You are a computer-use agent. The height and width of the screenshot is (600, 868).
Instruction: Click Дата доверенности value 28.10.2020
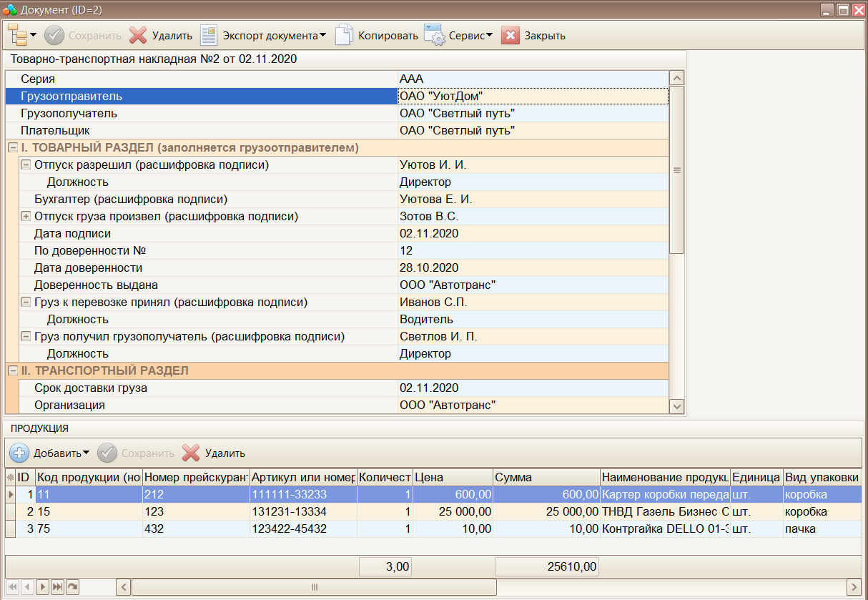click(x=533, y=268)
